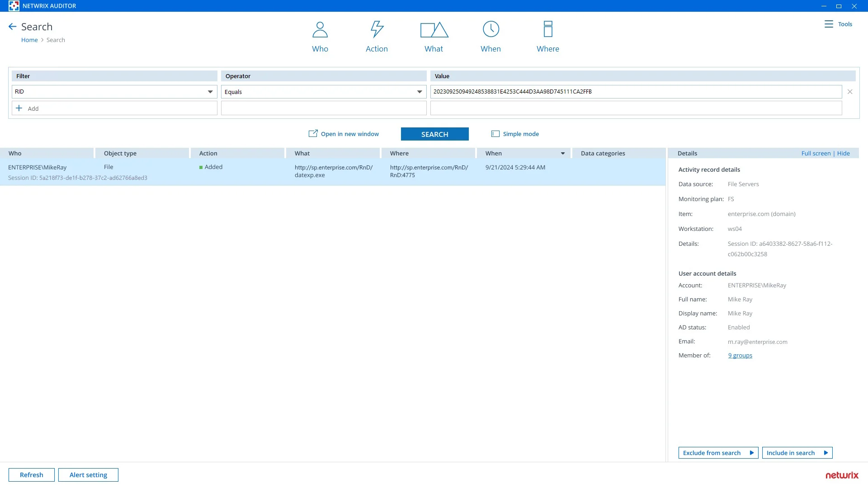Click the Tools menu label

845,24
